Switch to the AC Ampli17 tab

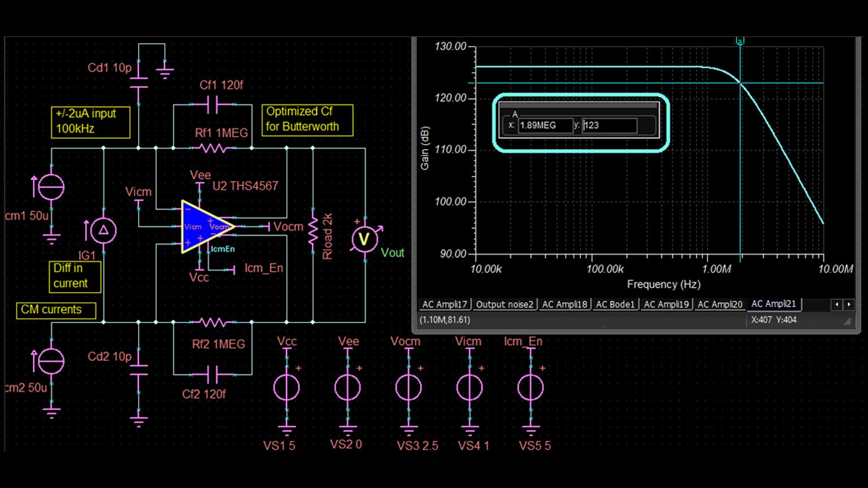point(445,304)
